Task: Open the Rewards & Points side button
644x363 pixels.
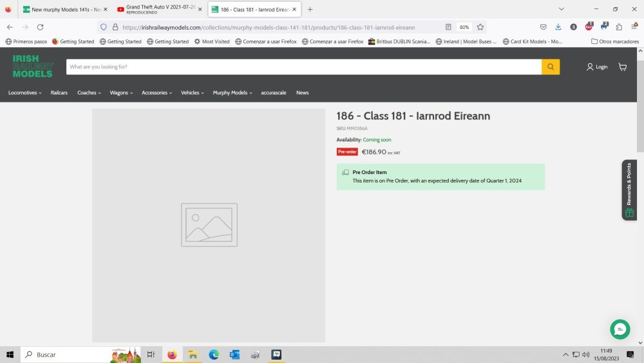Action: [x=629, y=190]
